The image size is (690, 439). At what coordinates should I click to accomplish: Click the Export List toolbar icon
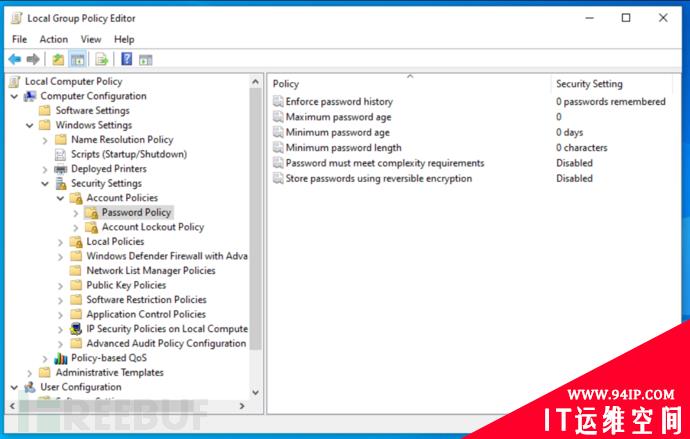click(x=102, y=59)
